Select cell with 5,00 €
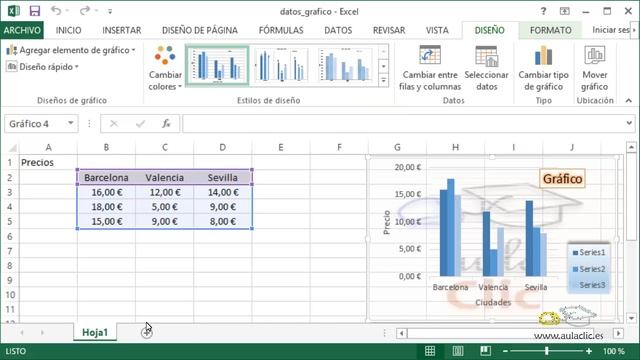The width and height of the screenshot is (640, 360). 164,207
